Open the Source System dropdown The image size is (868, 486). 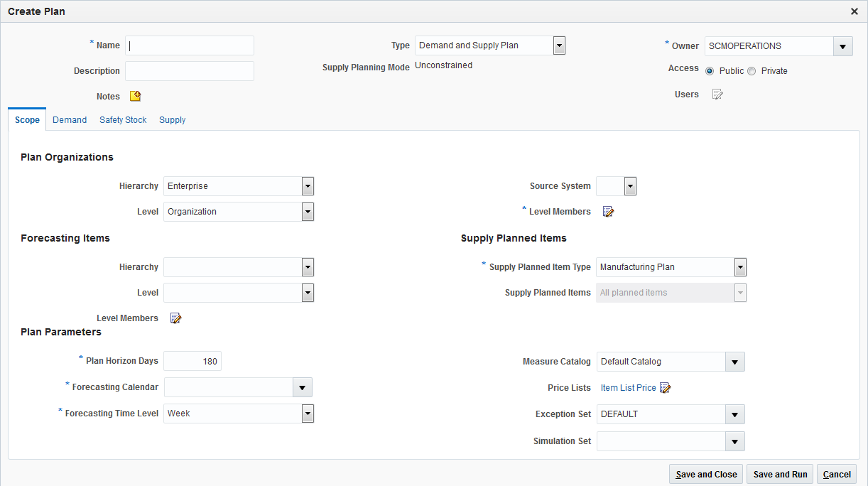click(x=629, y=186)
